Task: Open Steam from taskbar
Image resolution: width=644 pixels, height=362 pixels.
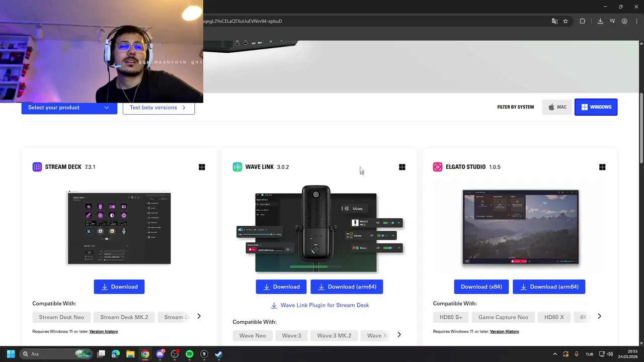Action: pyautogui.click(x=219, y=354)
